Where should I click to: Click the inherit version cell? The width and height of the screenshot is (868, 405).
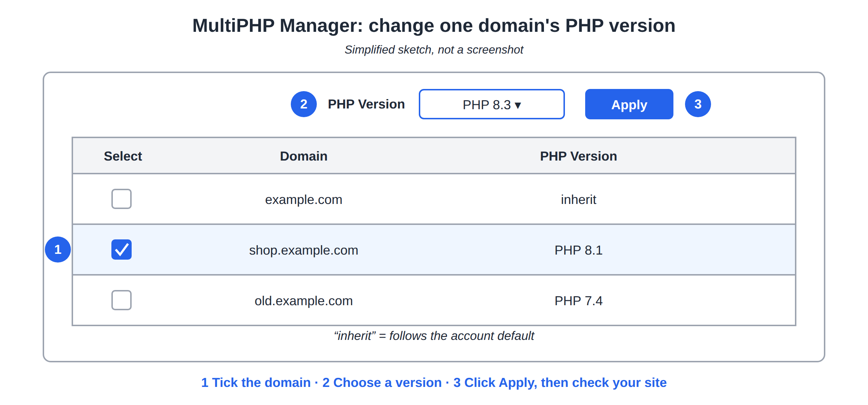click(x=579, y=200)
